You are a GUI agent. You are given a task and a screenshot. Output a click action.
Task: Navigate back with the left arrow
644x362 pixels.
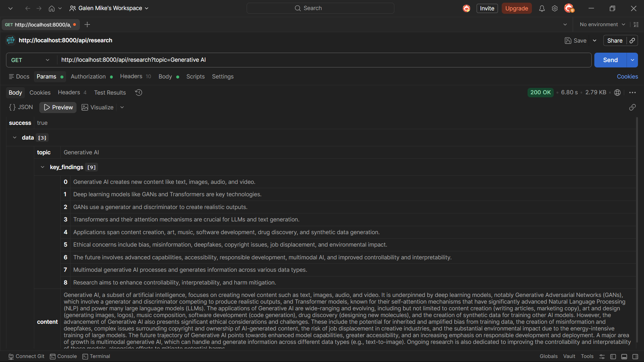[28, 8]
